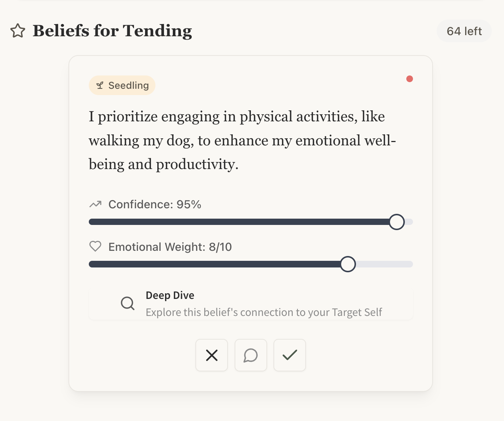Open the Deep Dive option

coord(251,304)
